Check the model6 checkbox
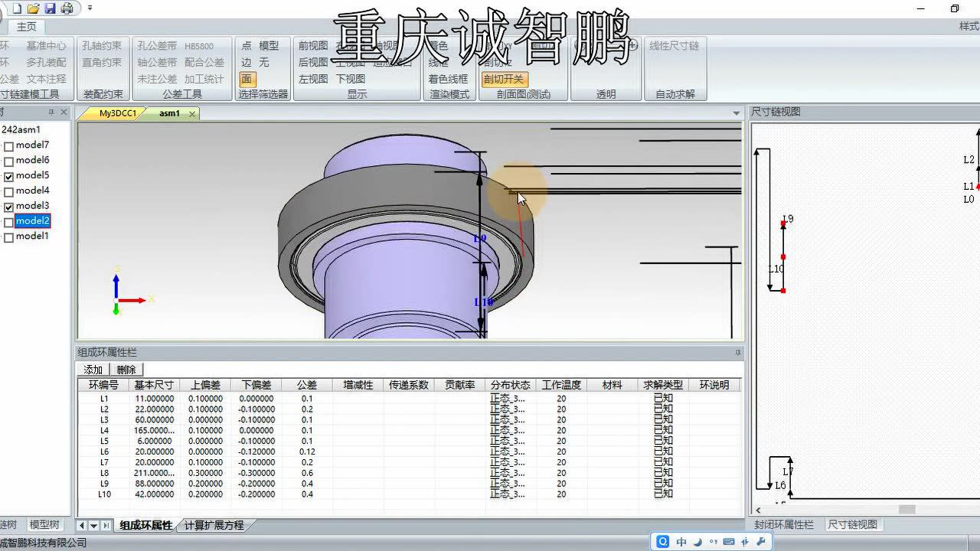Image resolution: width=980 pixels, height=551 pixels. coord(8,161)
